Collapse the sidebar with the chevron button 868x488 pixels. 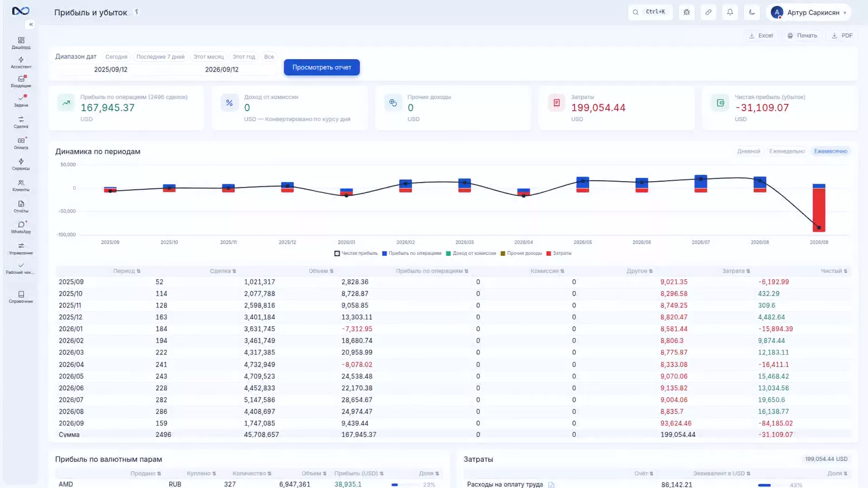pyautogui.click(x=31, y=24)
